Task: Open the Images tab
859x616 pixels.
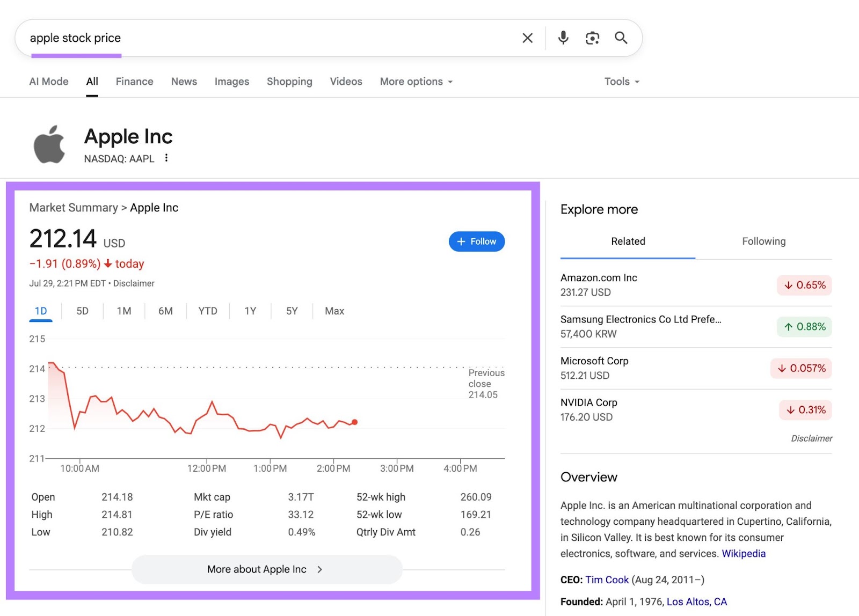Action: tap(232, 82)
